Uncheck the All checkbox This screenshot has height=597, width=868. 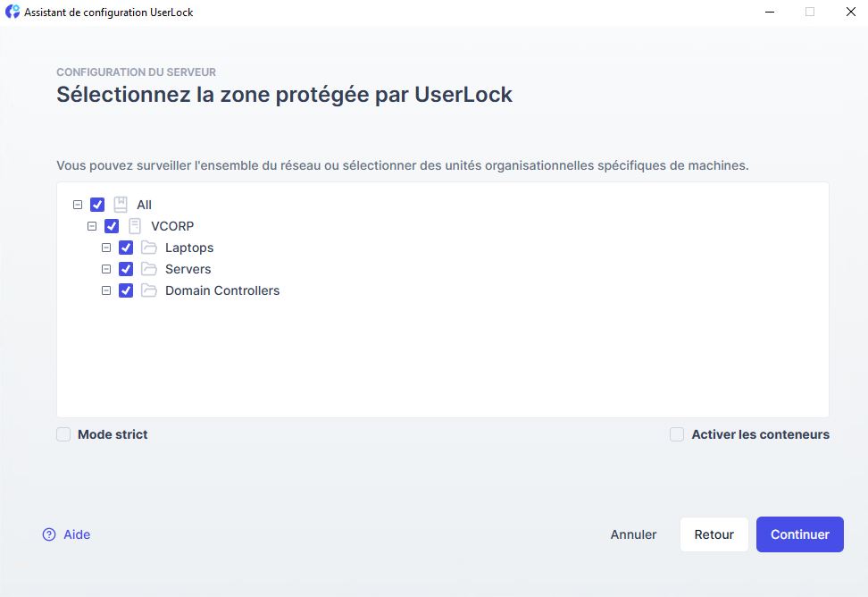click(97, 205)
